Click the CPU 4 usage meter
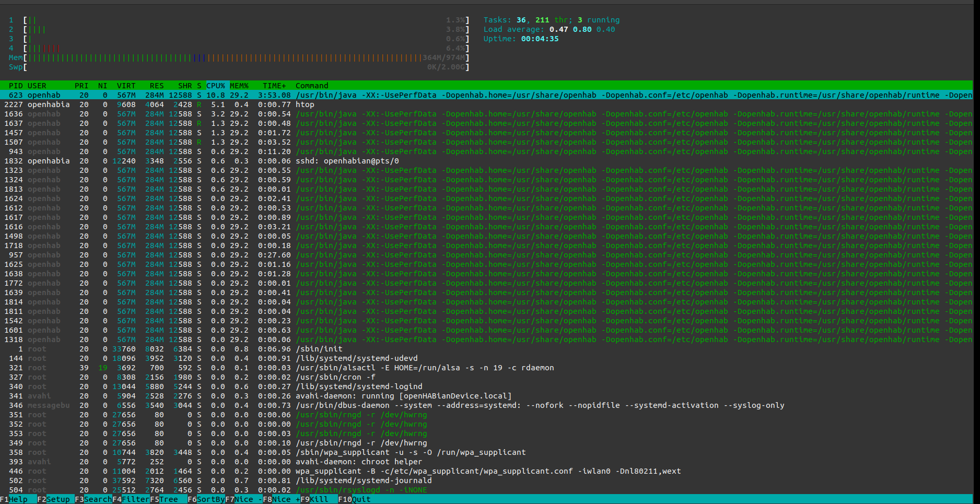Viewport: 980px width, 504px height. [239, 48]
